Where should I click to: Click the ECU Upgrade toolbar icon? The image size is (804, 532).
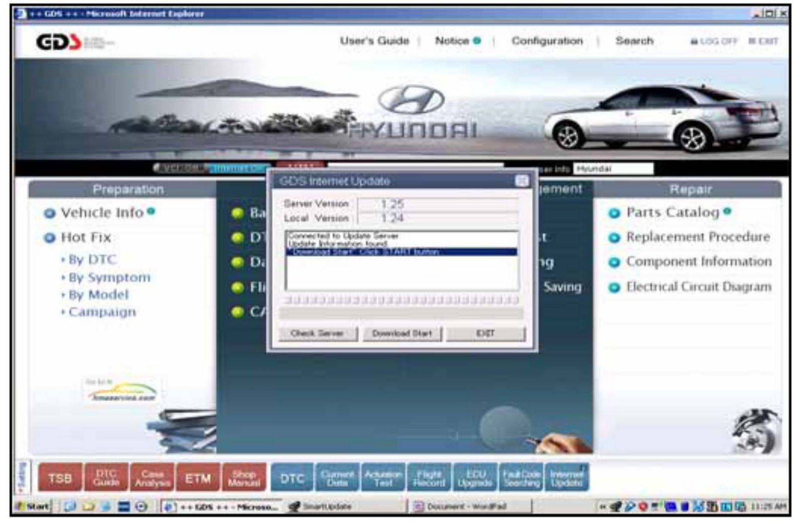pos(475,478)
